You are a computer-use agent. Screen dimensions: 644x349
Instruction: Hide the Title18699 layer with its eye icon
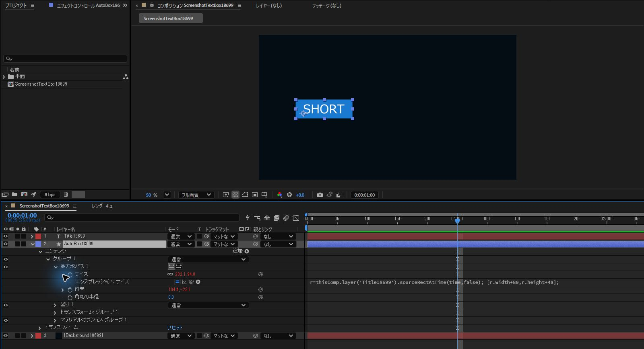click(x=6, y=236)
